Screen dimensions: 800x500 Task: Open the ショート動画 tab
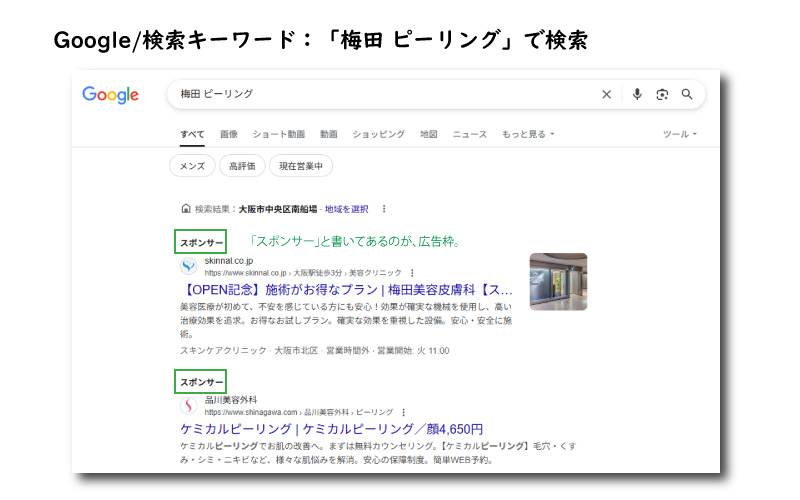(x=279, y=134)
